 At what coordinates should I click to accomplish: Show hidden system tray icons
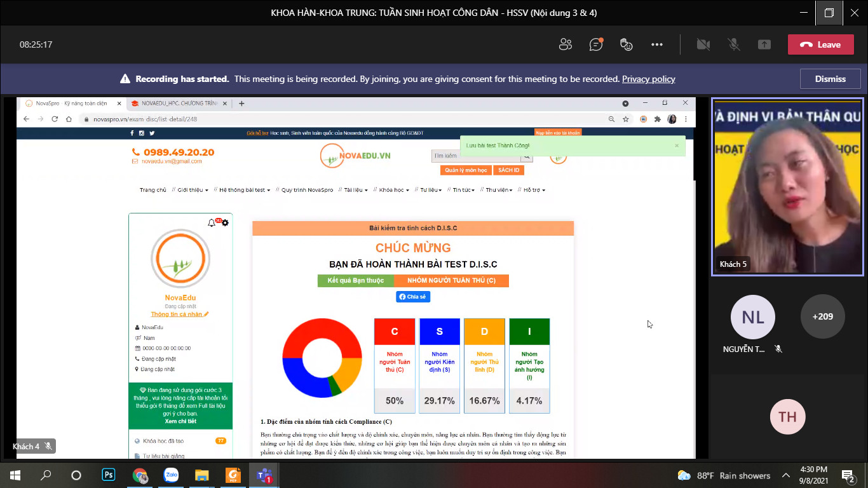point(786,475)
